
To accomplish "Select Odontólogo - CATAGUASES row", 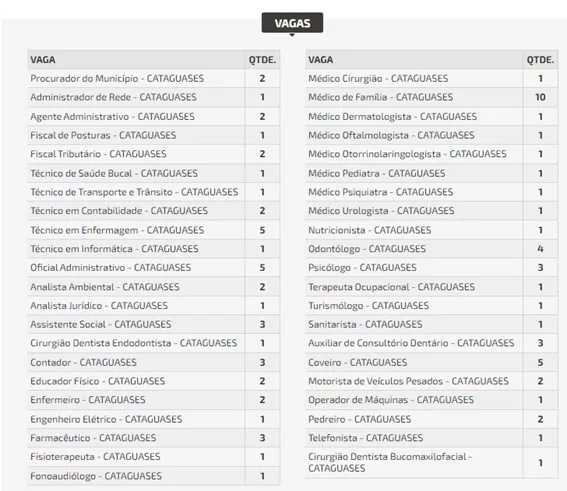I will 432,249.
